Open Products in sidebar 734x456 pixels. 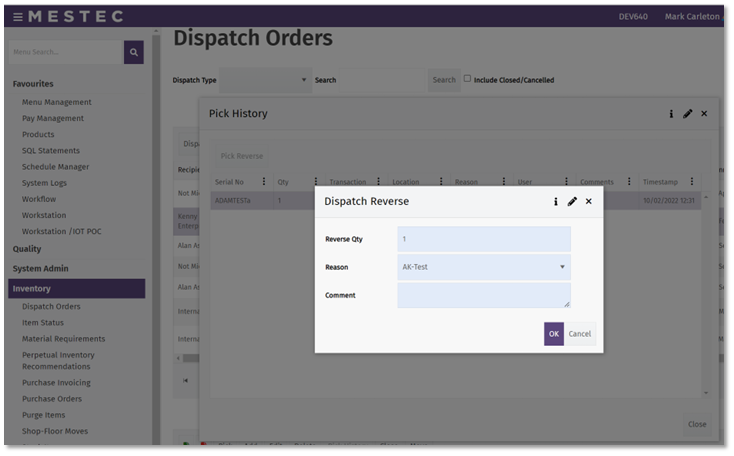[38, 134]
